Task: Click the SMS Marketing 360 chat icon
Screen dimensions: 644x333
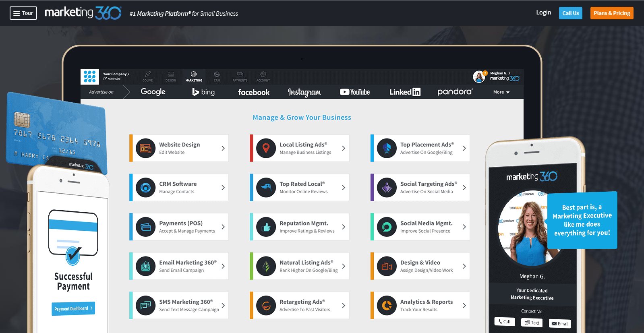Action: point(145,306)
